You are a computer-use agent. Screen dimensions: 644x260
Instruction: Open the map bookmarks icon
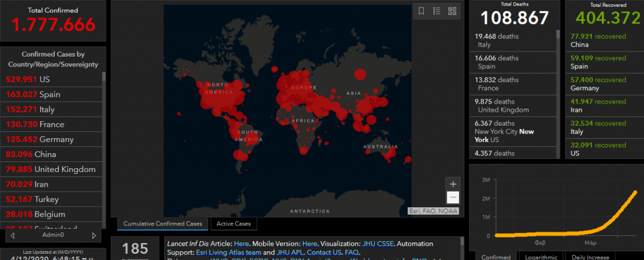coord(421,11)
